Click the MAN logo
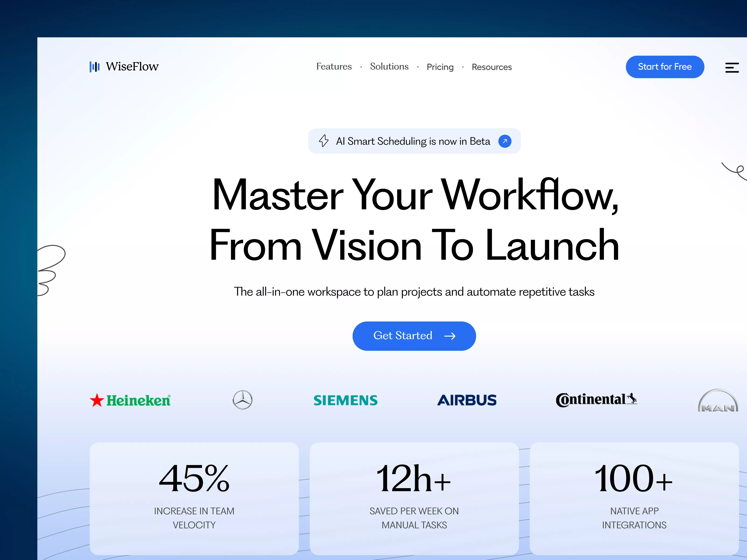This screenshot has width=747, height=560. pyautogui.click(x=718, y=401)
